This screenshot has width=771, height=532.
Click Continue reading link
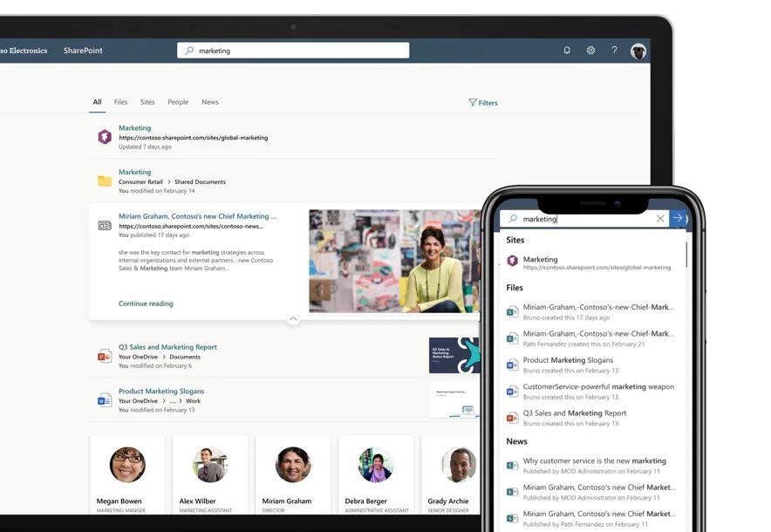146,304
